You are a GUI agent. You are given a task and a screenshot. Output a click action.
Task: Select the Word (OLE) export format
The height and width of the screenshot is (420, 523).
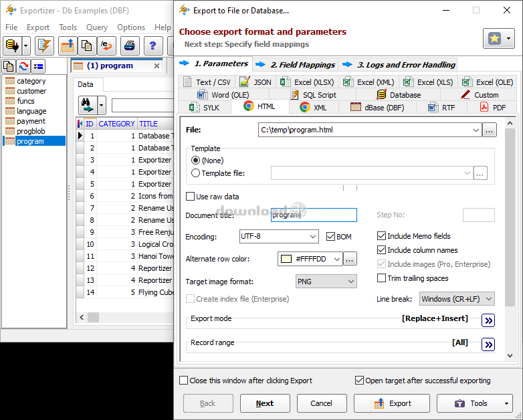(x=223, y=95)
